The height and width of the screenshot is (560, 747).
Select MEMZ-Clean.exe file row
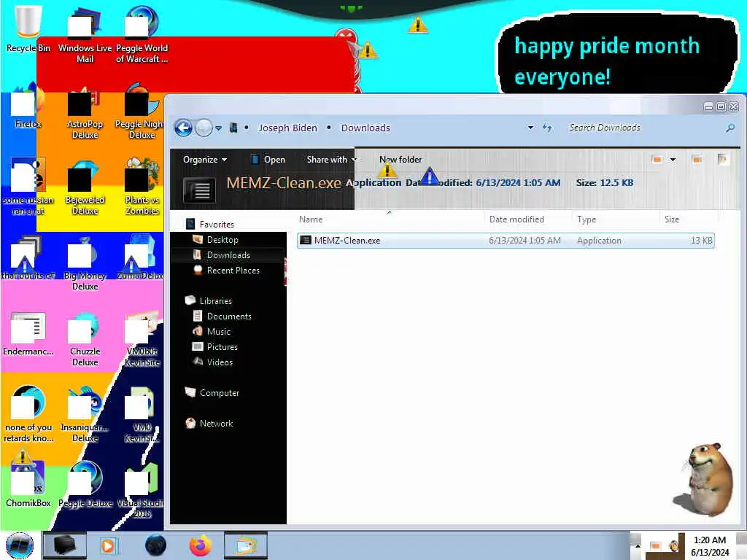click(506, 241)
